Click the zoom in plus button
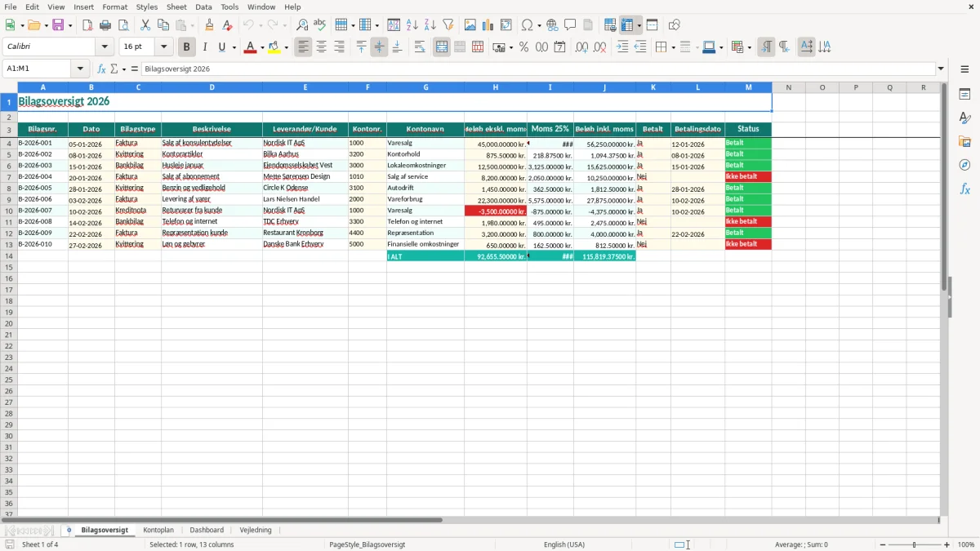The height and width of the screenshot is (551, 980). coord(947,544)
